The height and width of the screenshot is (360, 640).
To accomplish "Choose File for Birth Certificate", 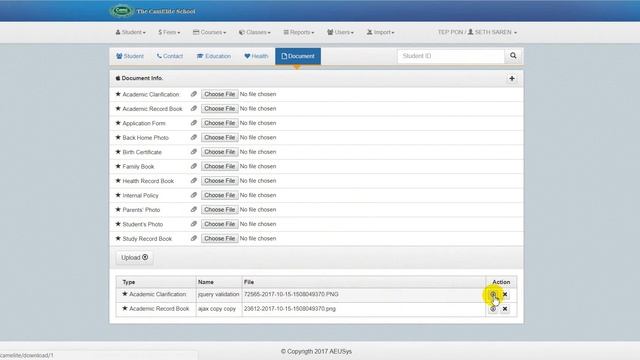I will pos(220,152).
